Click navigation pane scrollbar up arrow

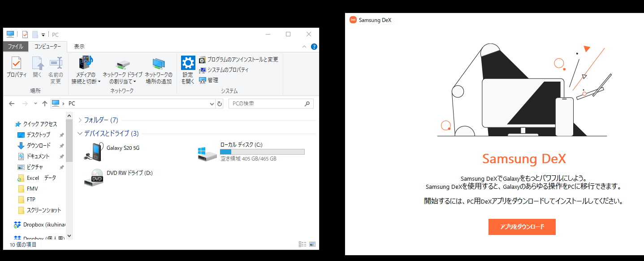coord(69,116)
